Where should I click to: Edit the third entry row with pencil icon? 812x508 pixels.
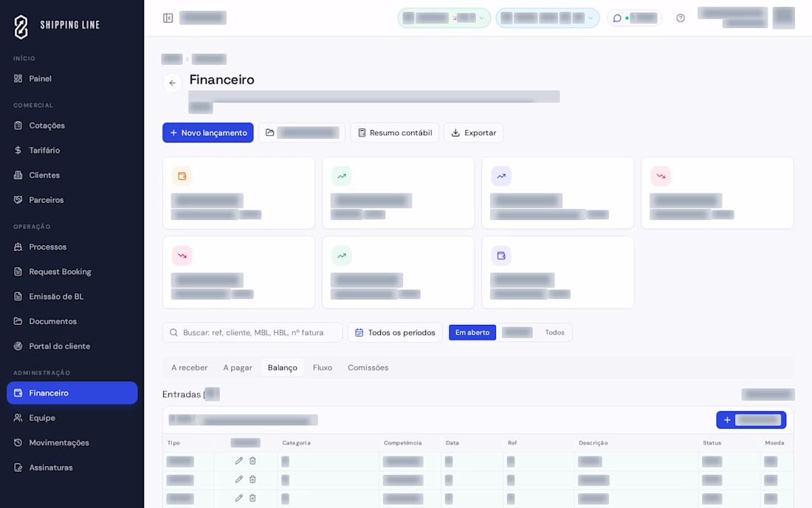tap(238, 498)
